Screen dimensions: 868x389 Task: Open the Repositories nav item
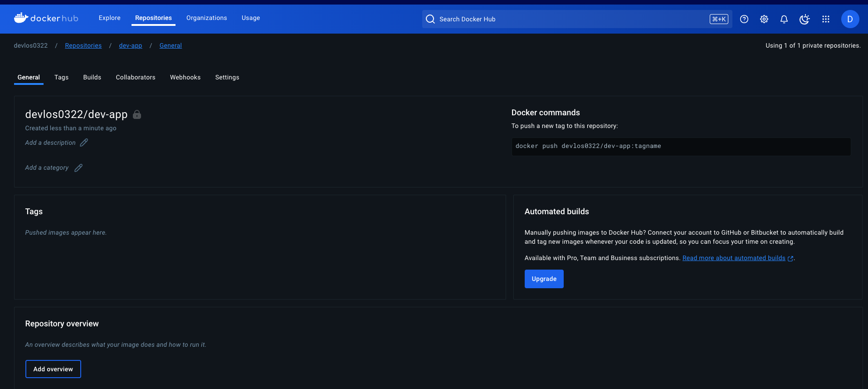pos(153,18)
